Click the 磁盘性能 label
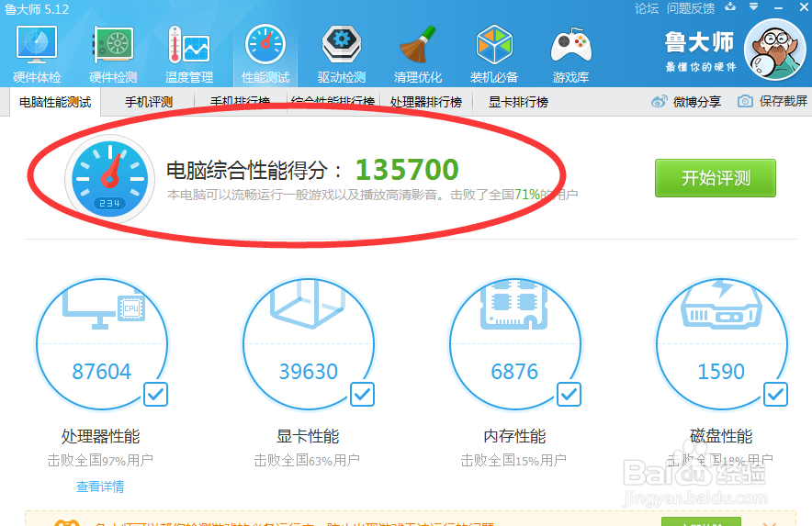 pyautogui.click(x=721, y=436)
